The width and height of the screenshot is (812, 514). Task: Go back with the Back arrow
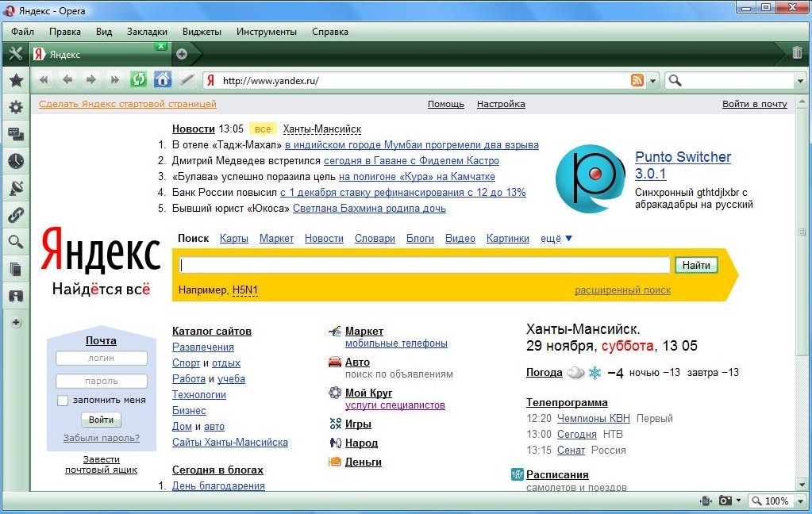pyautogui.click(x=67, y=79)
